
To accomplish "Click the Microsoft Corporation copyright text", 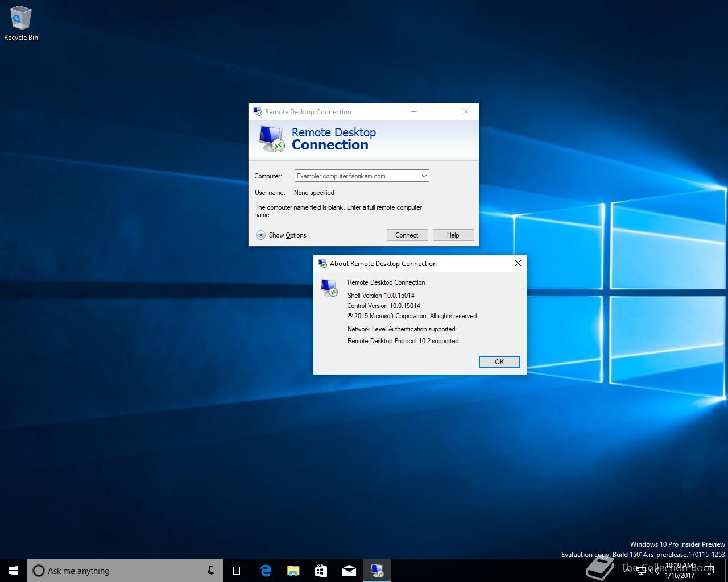I will click(413, 316).
